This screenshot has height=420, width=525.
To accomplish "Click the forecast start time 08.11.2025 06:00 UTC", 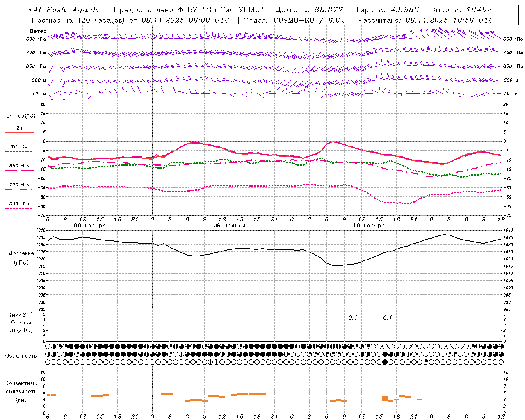I will coord(185,20).
